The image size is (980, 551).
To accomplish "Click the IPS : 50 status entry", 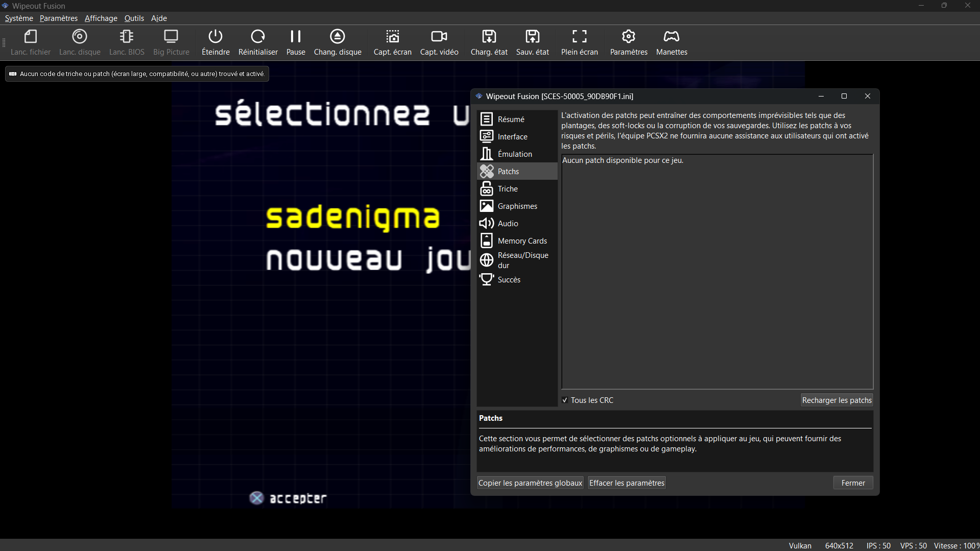I will tap(878, 545).
